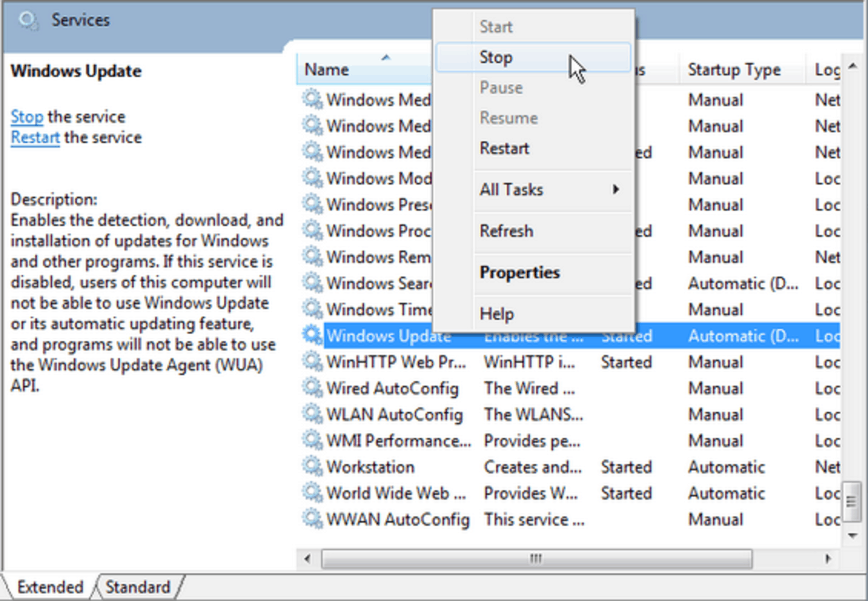Choose Stop from the context menu

coord(533,57)
